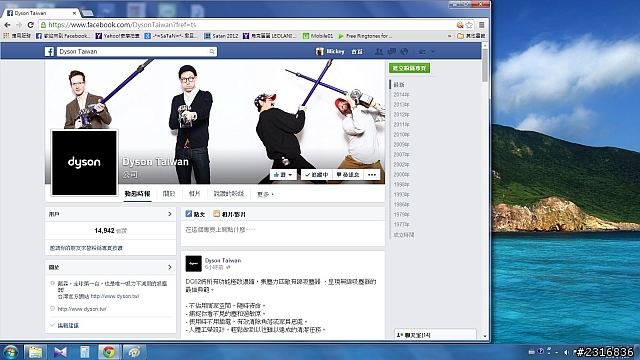The image size is (640, 360).
Task: Close the Dyson Taiwan browser tab
Action: pos(74,13)
